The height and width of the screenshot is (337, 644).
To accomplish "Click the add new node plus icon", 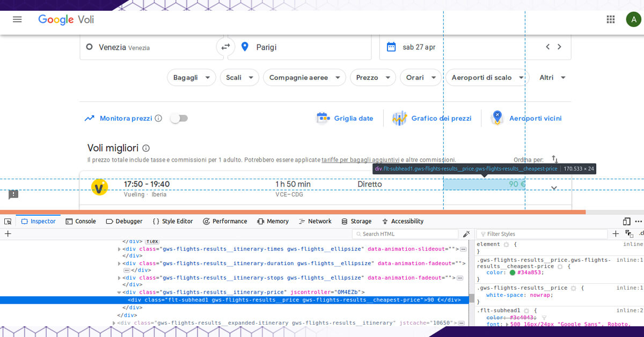I will pos(8,234).
